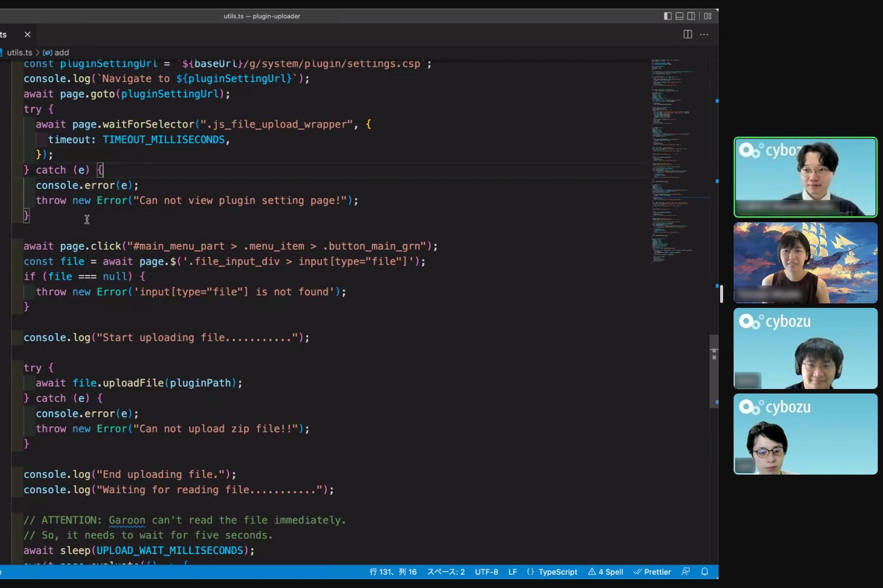Close the utils.ts editor tab

tap(27, 34)
